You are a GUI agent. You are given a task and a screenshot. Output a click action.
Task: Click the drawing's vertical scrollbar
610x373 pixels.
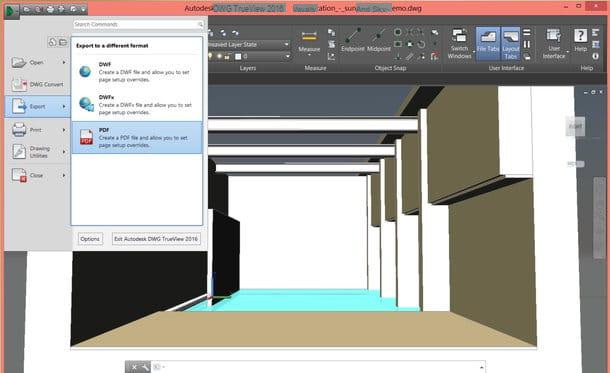point(599,218)
